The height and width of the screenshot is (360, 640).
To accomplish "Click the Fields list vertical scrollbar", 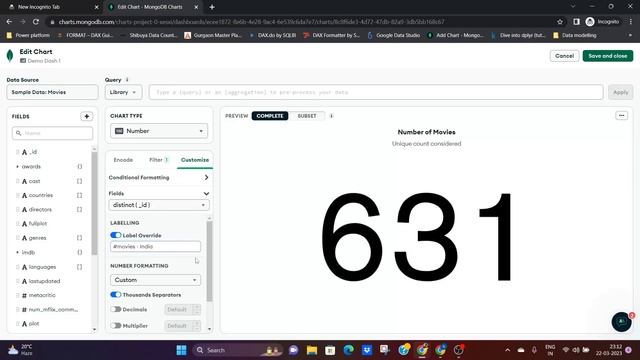I will click(94, 204).
